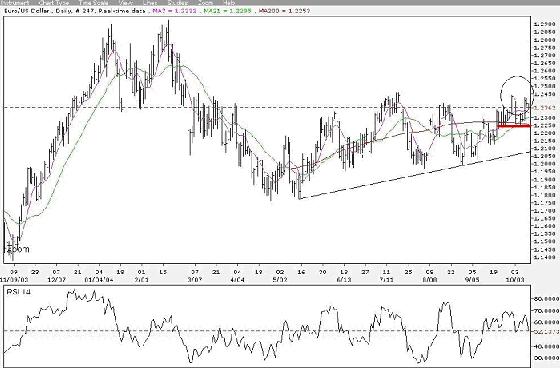The image size is (560, 368).
Task: Select the dashed circle annotation on chart
Action: pos(517,95)
